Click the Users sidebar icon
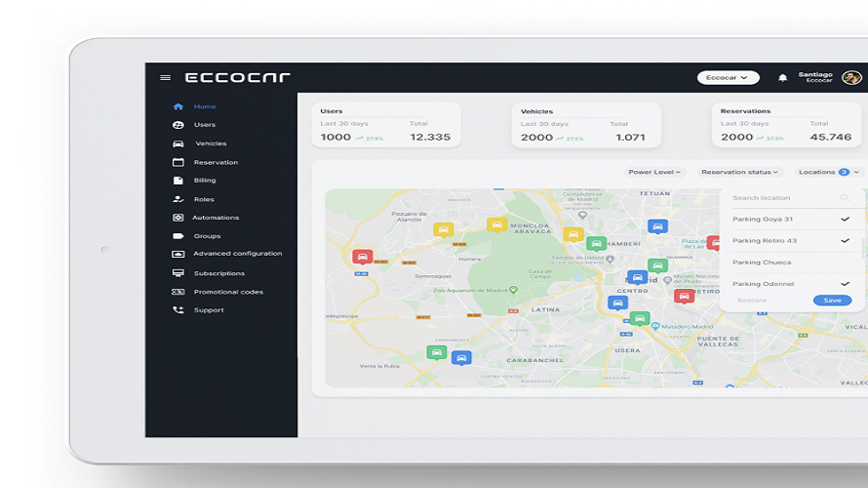Viewport: 868px width, 488px height. pos(178,125)
